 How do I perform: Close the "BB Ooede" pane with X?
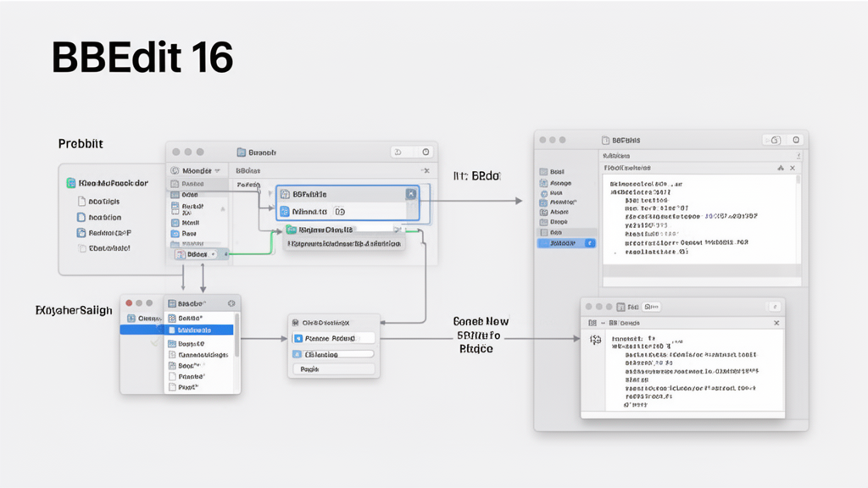[776, 323]
